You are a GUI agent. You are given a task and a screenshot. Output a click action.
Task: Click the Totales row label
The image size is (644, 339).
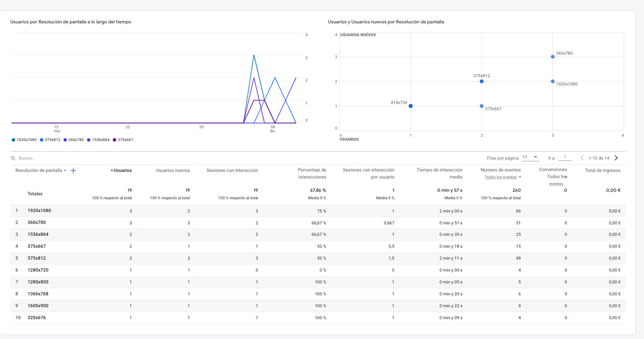(x=35, y=194)
